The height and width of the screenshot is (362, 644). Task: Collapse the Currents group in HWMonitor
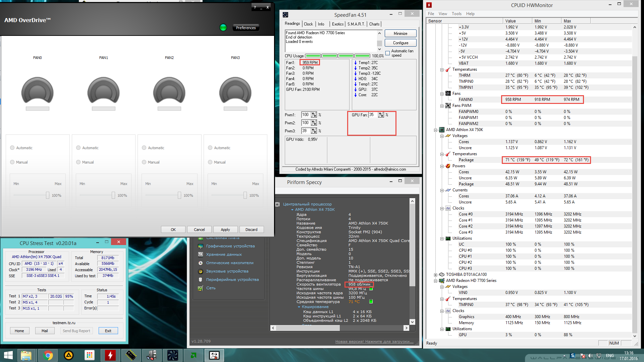click(442, 190)
